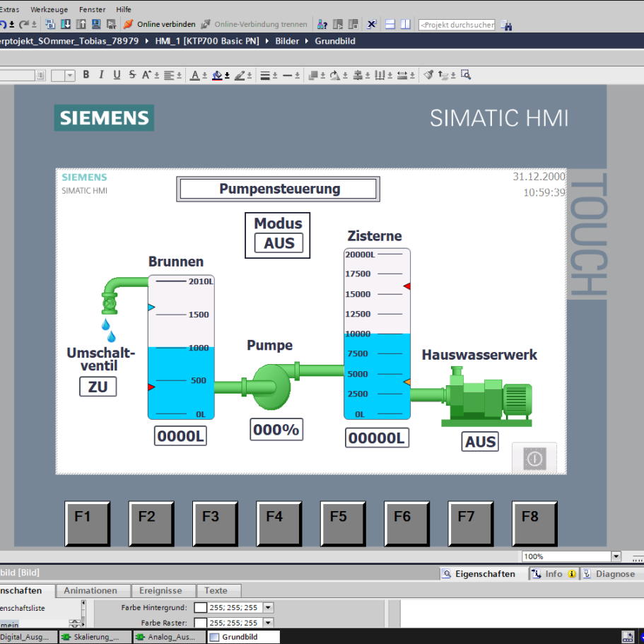Click the split editor horizontally icon
Viewport: 644px width, 644px height.
point(390,24)
